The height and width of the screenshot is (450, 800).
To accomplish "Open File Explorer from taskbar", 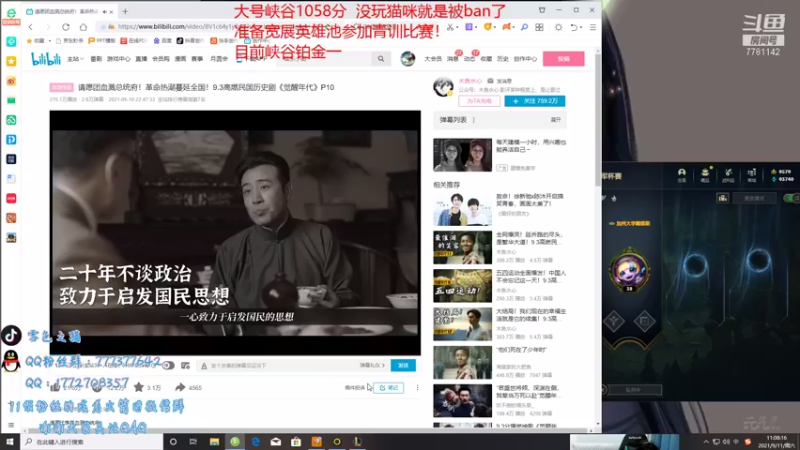I will click(214, 441).
